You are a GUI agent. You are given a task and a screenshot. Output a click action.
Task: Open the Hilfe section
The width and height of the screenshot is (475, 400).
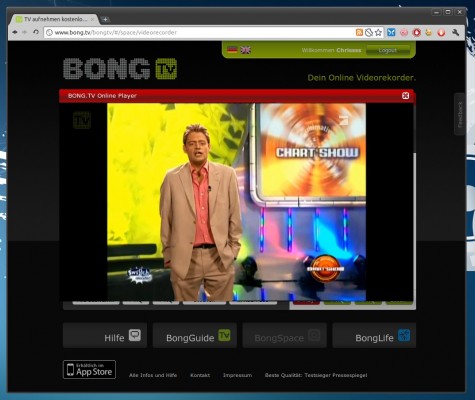pyautogui.click(x=105, y=335)
